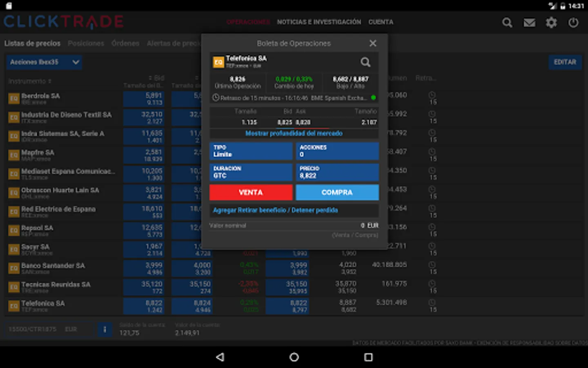Image resolution: width=588 pixels, height=368 pixels.
Task: Open search from the top bar magnifier
Action: [x=507, y=22]
